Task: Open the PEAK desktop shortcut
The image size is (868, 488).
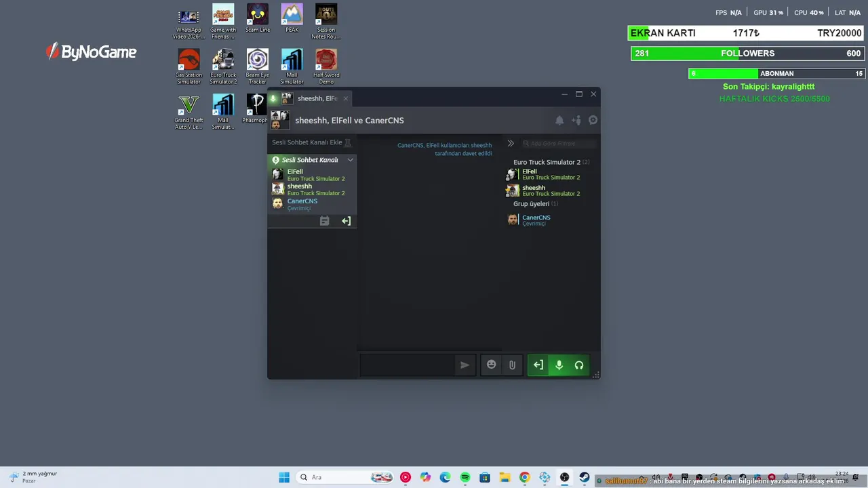Action: (x=292, y=18)
